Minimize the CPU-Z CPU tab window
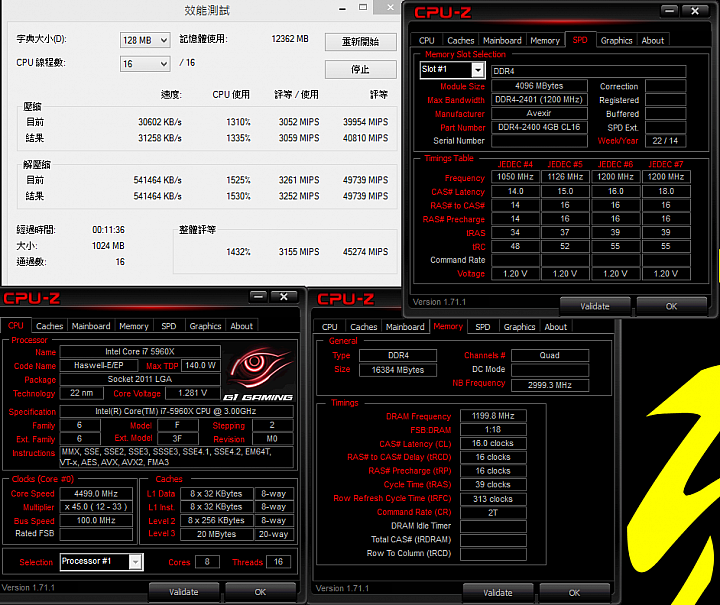The image size is (720, 605). coord(259,297)
